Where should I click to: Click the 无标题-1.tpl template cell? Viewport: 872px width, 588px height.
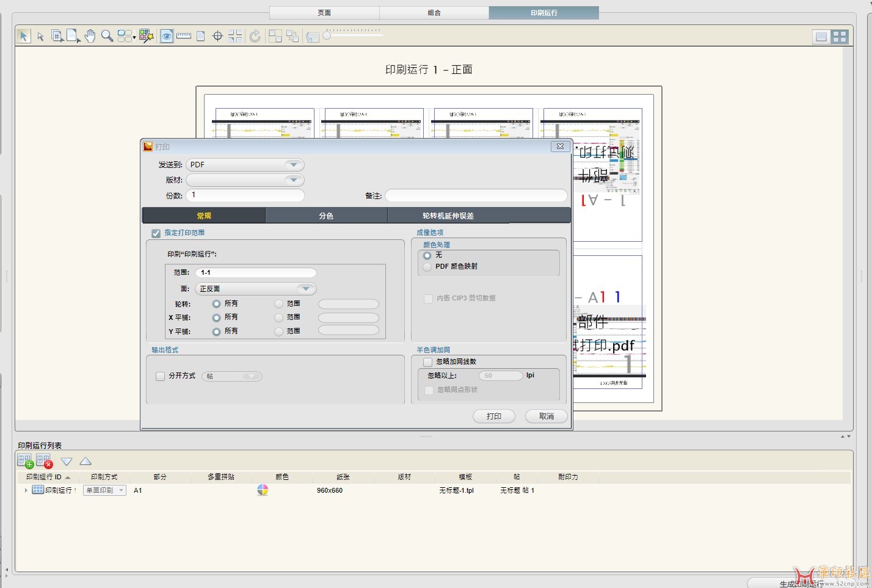click(456, 490)
